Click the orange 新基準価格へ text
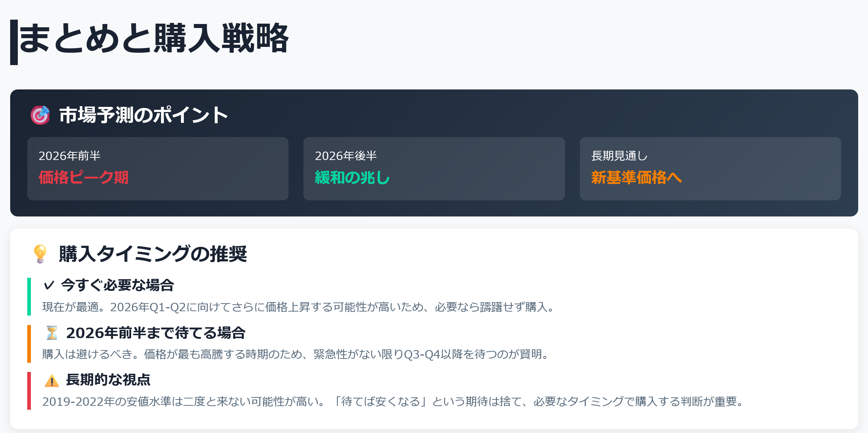The height and width of the screenshot is (433, 868). [x=636, y=178]
